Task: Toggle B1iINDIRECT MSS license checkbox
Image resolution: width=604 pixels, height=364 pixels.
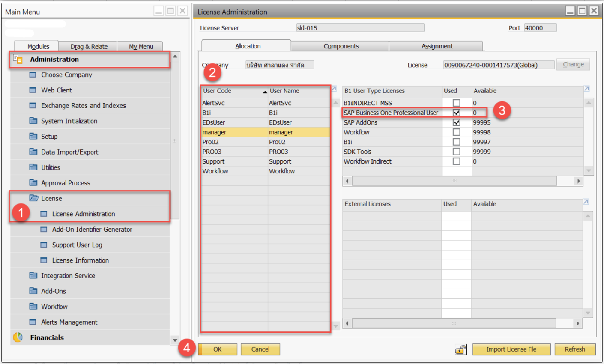Action: tap(457, 103)
